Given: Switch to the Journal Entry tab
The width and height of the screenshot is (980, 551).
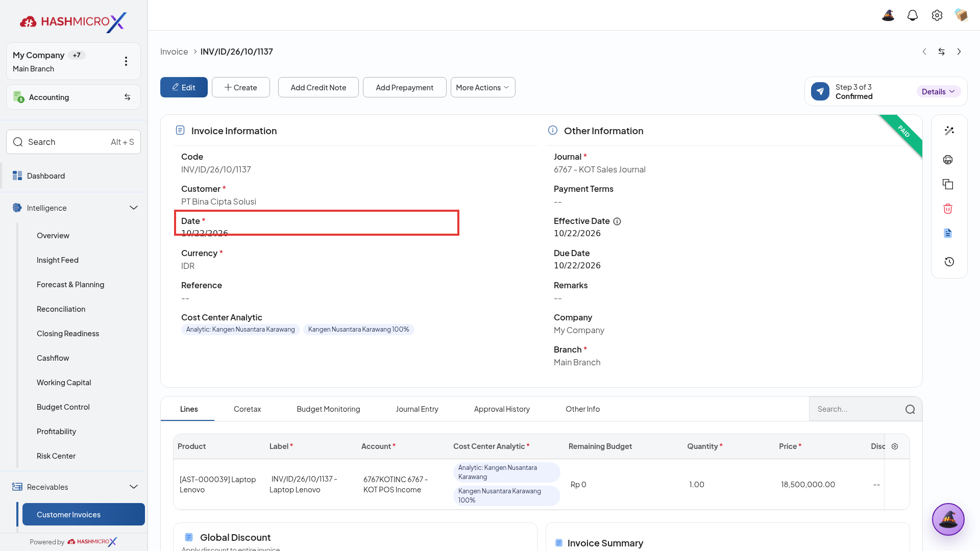Looking at the screenshot, I should [417, 409].
